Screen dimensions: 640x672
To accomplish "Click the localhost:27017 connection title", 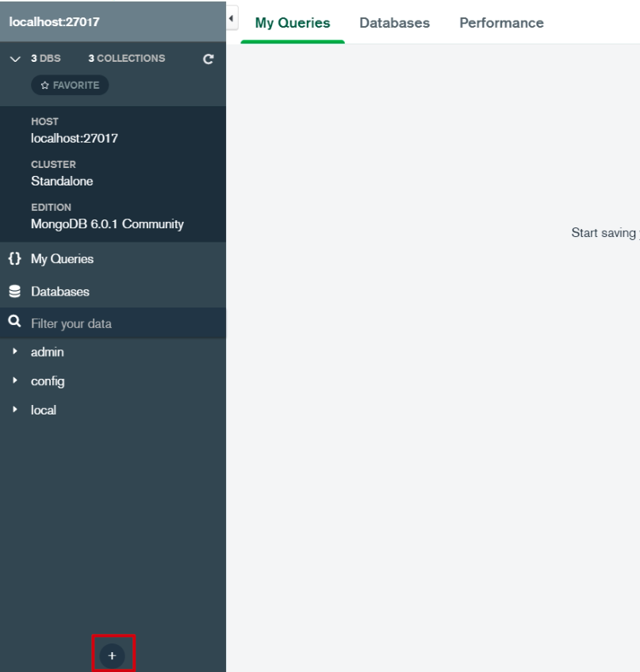I will (54, 22).
